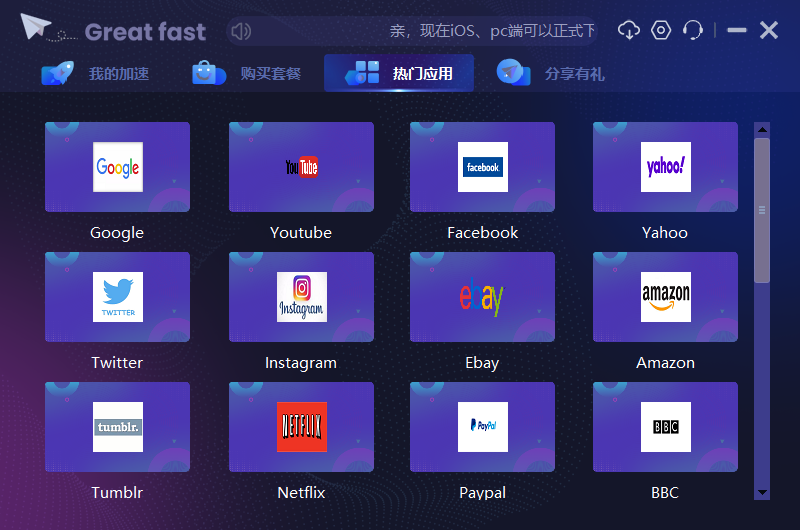Click the Ebay label text
The image size is (800, 530).
(482, 363)
